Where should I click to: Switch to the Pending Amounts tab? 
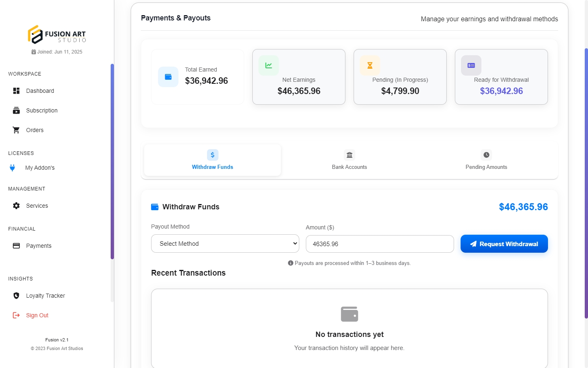pyautogui.click(x=486, y=160)
